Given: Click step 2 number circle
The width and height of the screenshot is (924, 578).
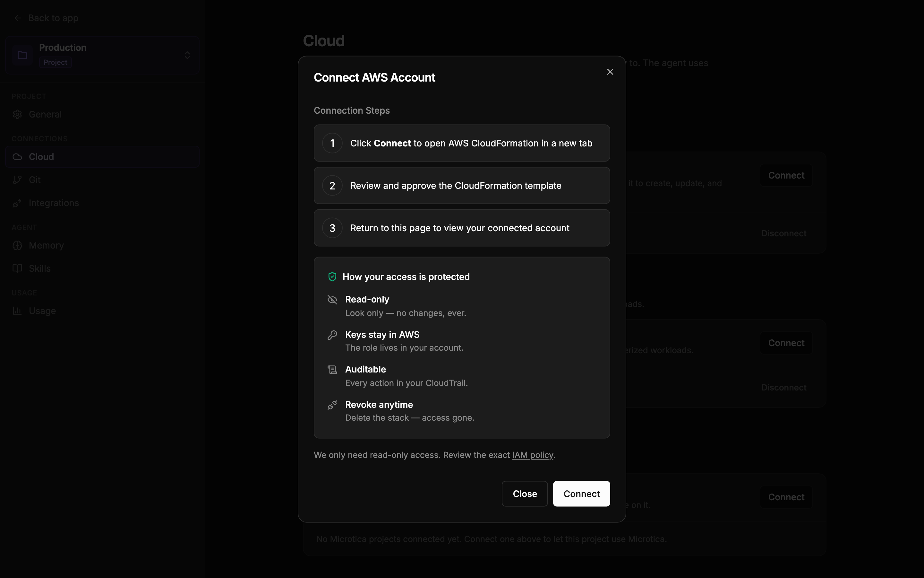Looking at the screenshot, I should pos(332,186).
